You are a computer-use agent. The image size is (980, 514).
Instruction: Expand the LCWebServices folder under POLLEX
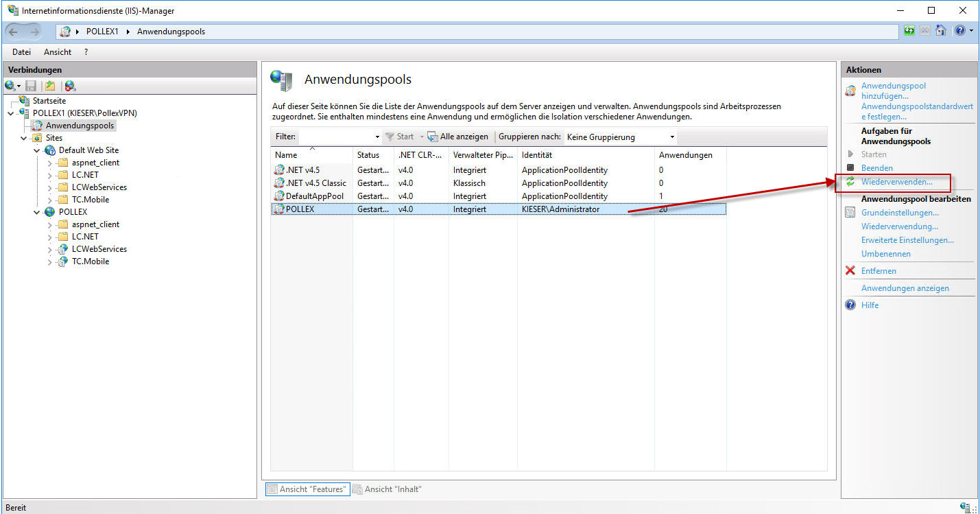pyautogui.click(x=50, y=249)
